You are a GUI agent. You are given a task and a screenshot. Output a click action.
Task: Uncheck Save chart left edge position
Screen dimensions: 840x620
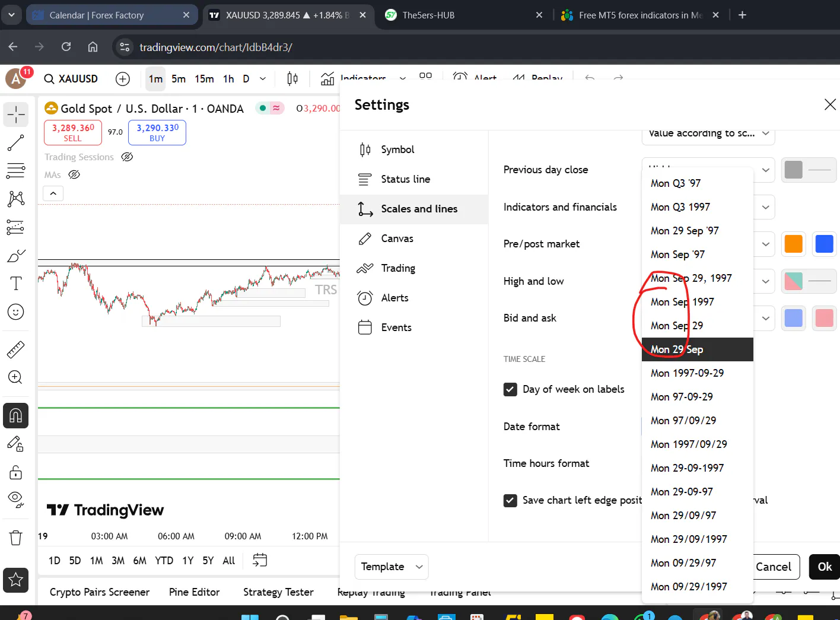pos(510,500)
